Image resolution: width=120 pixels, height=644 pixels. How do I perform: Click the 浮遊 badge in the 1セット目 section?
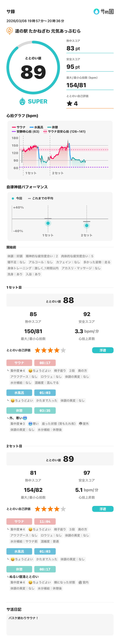pyautogui.click(x=102, y=350)
